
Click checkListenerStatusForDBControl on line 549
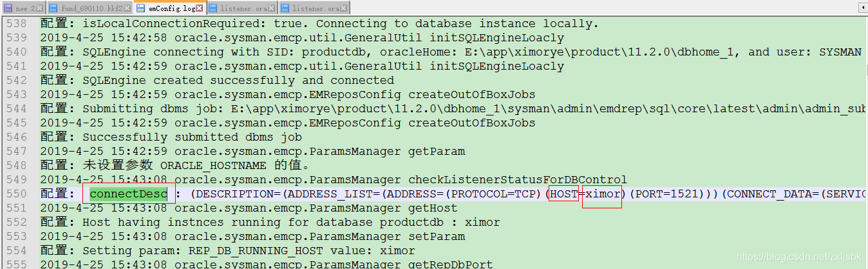(x=518, y=180)
